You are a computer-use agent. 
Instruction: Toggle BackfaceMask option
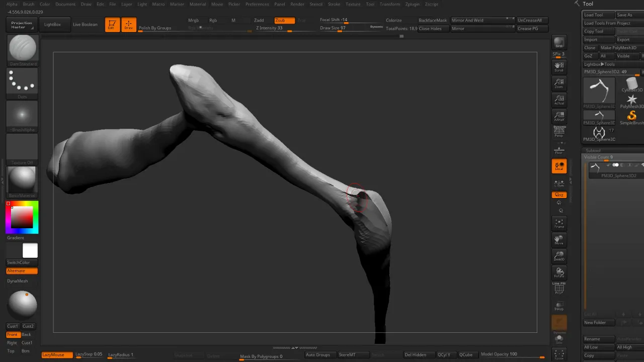[433, 21]
